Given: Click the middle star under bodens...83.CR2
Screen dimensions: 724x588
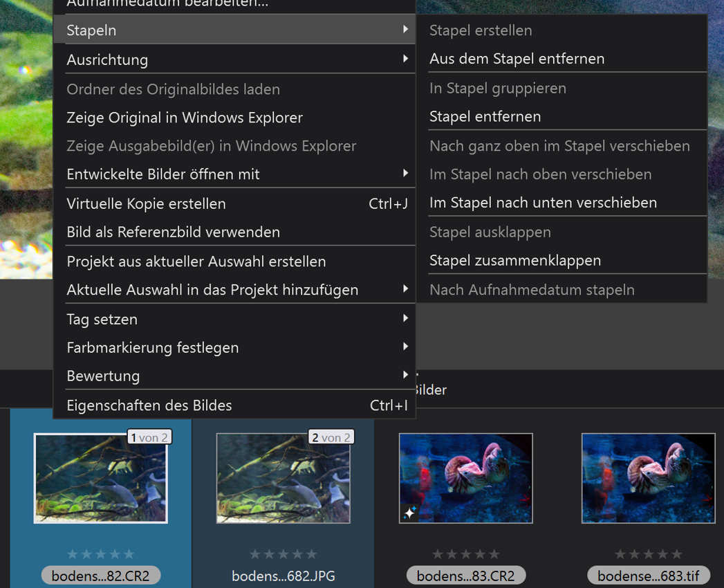Looking at the screenshot, I should coord(465,553).
